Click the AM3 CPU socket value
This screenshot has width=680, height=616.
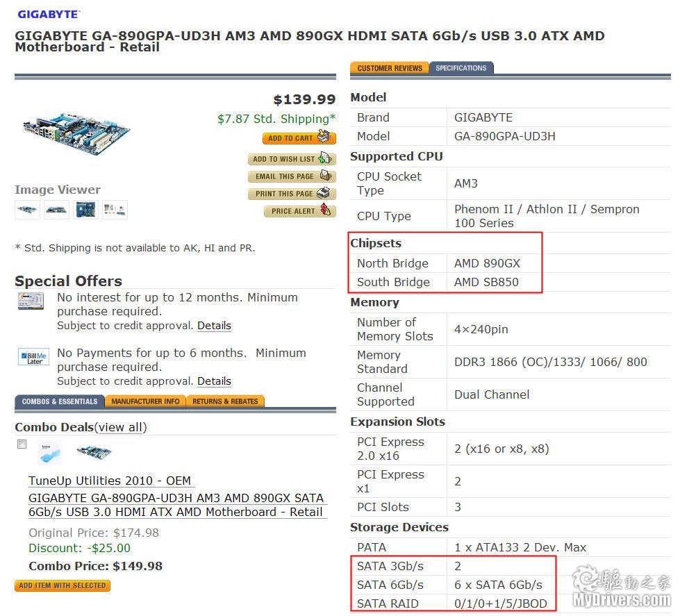[466, 184]
